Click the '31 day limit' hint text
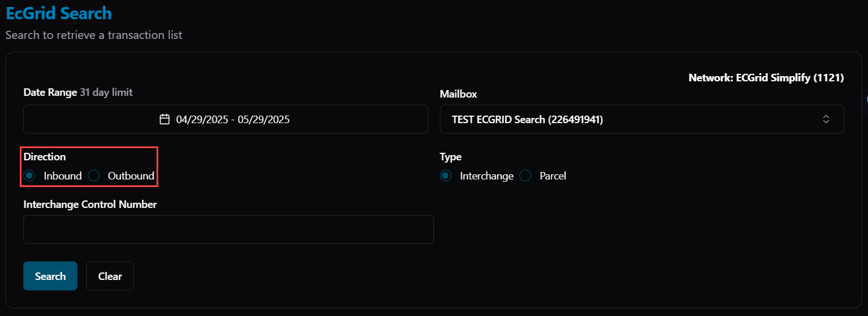Viewport: 868px width, 316px height. point(106,92)
